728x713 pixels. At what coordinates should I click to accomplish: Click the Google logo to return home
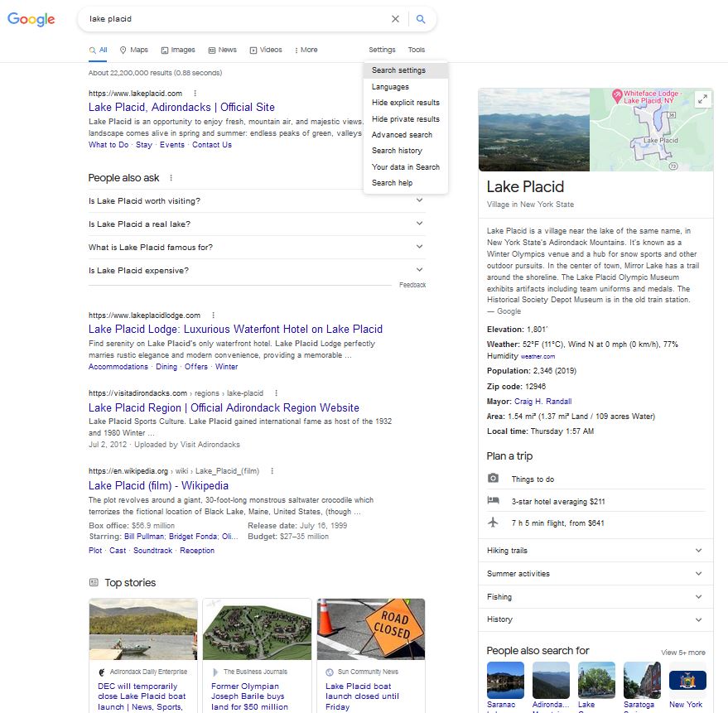click(x=31, y=19)
